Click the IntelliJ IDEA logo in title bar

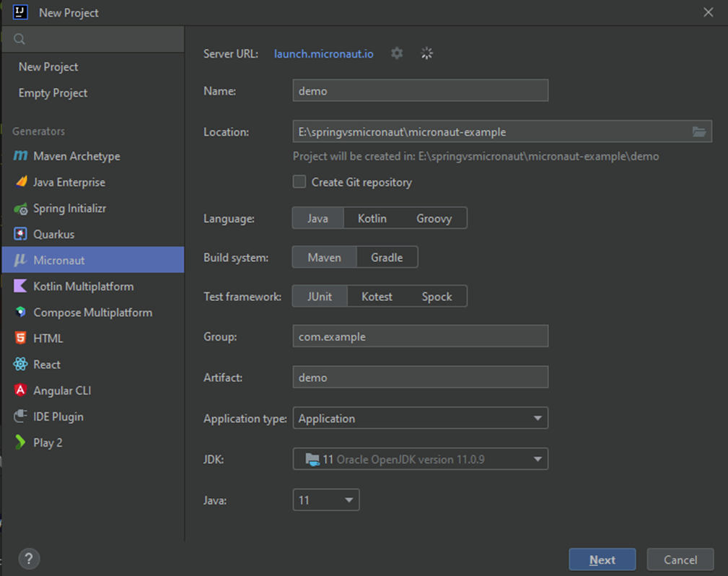coord(20,12)
